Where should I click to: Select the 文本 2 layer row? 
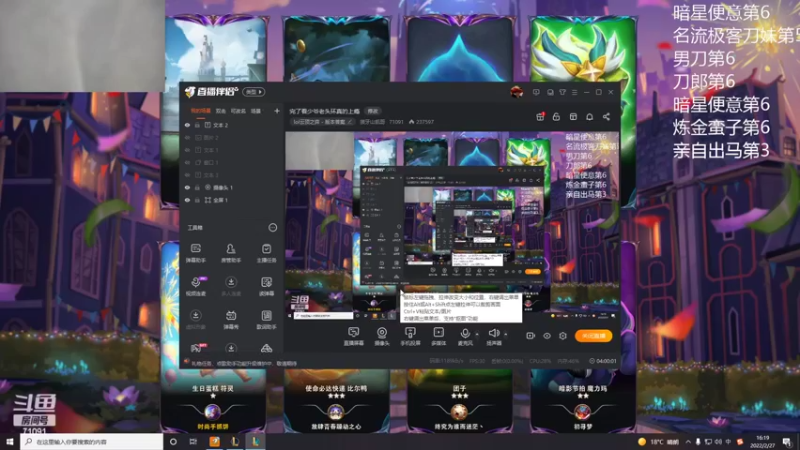(232, 125)
